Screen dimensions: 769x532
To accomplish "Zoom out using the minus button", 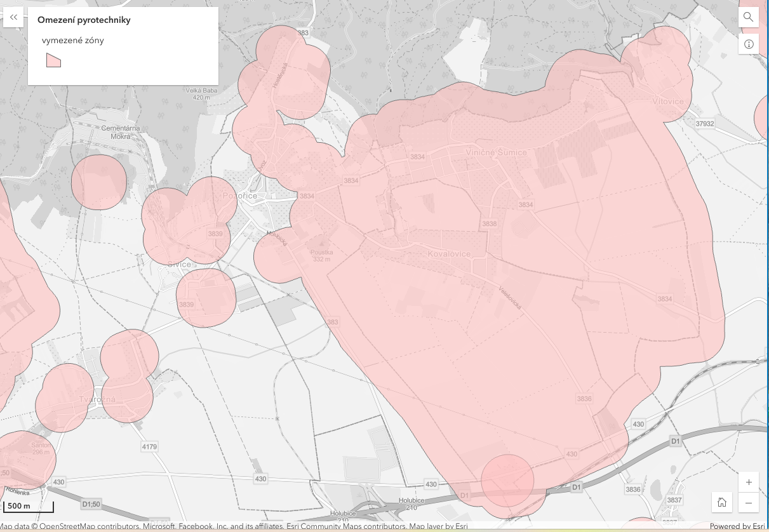I will tap(749, 503).
